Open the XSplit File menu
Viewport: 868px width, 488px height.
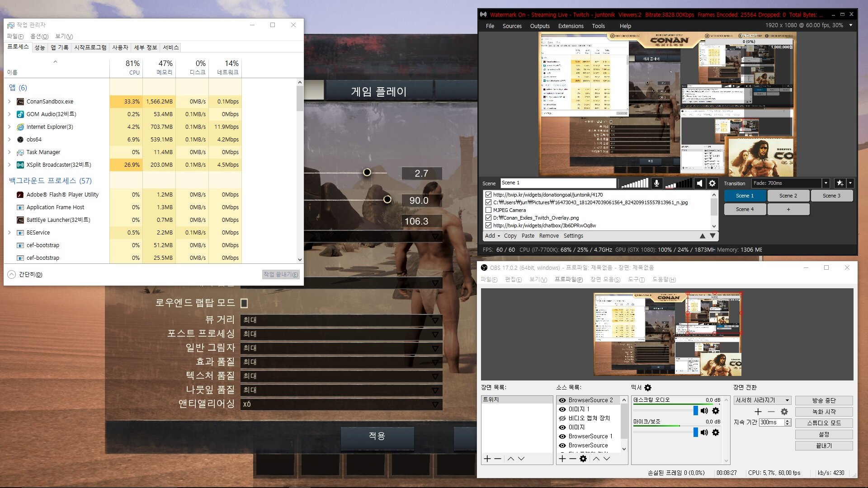[490, 26]
